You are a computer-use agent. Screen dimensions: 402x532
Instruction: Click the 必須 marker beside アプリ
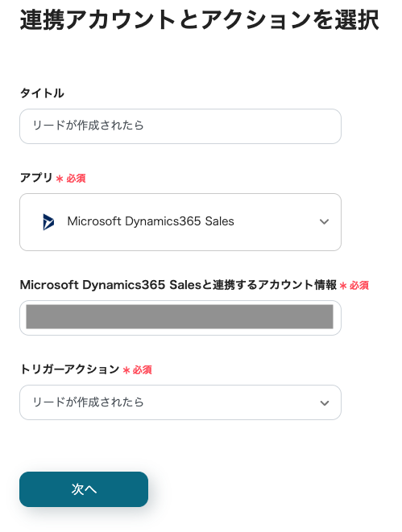click(76, 179)
